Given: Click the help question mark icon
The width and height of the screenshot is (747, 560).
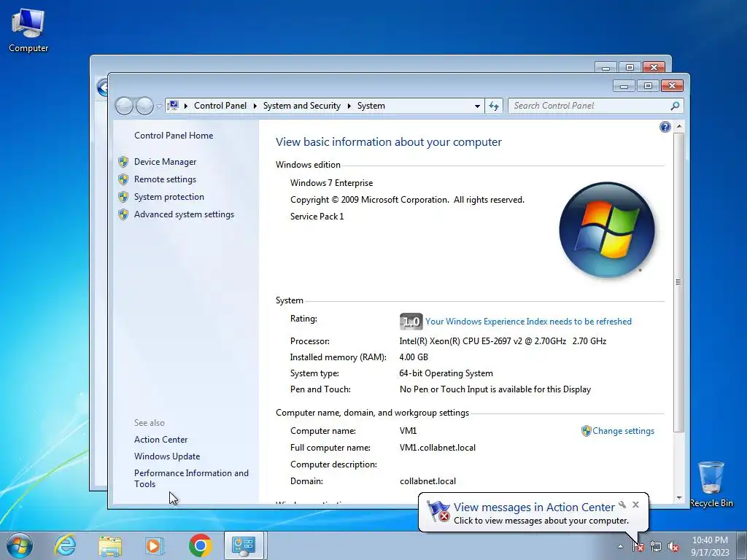Looking at the screenshot, I should (x=665, y=127).
